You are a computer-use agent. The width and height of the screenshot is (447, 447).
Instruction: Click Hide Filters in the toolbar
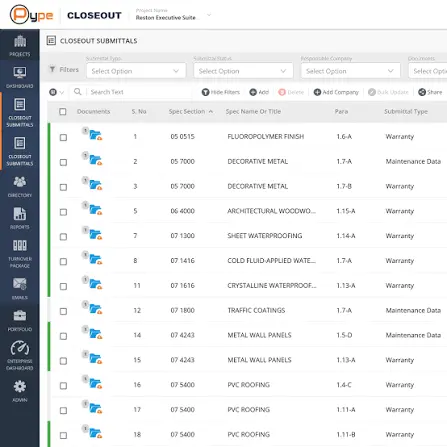pyautogui.click(x=221, y=92)
